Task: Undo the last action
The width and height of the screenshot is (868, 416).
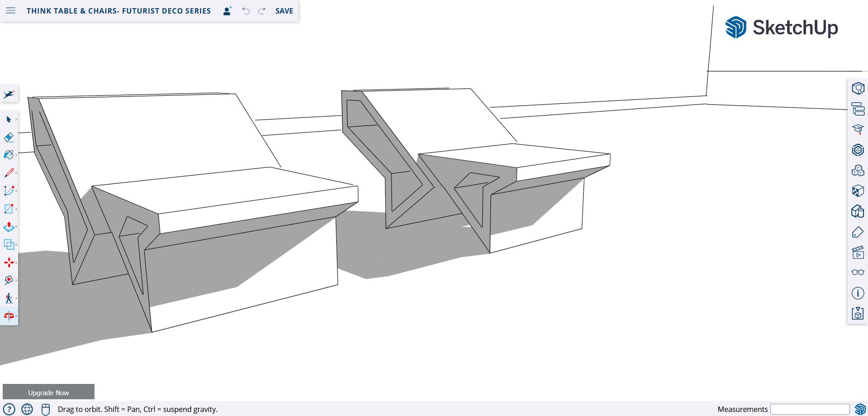Action: pos(246,11)
